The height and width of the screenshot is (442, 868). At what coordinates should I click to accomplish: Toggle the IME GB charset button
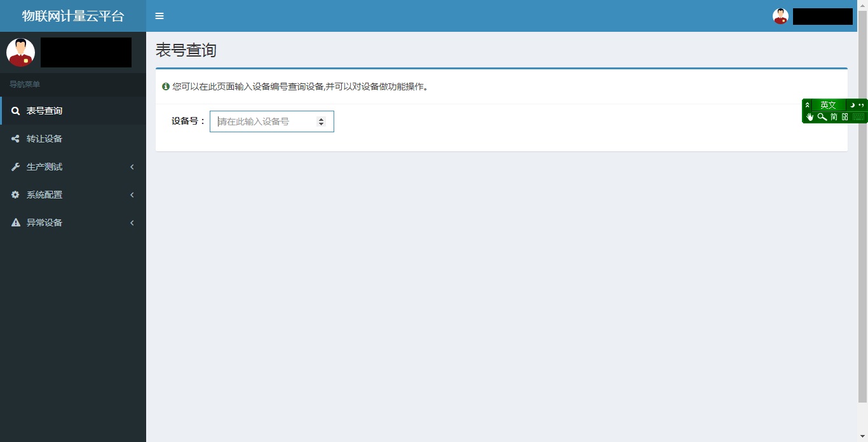(x=844, y=117)
